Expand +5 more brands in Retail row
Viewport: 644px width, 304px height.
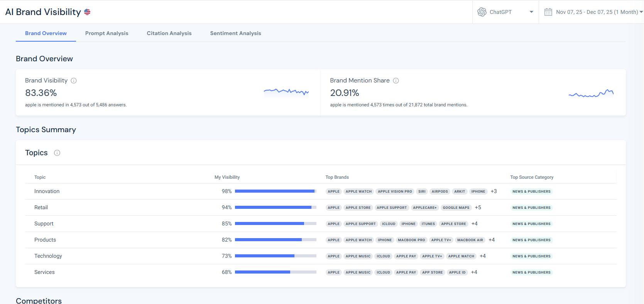(478, 207)
